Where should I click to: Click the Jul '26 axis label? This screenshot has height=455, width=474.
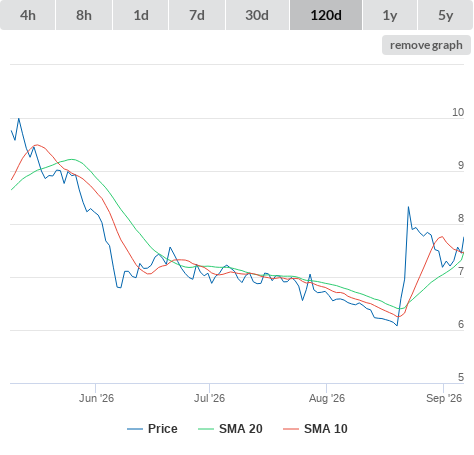click(x=210, y=398)
